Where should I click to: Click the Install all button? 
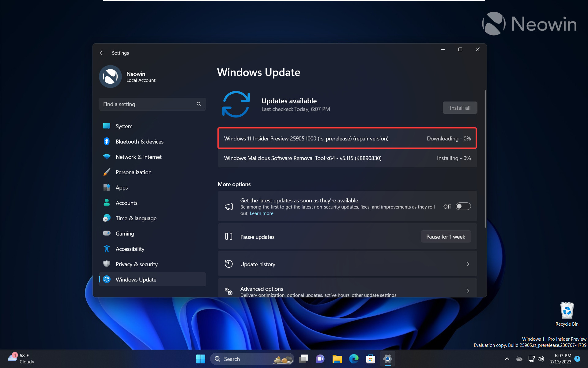point(460,108)
